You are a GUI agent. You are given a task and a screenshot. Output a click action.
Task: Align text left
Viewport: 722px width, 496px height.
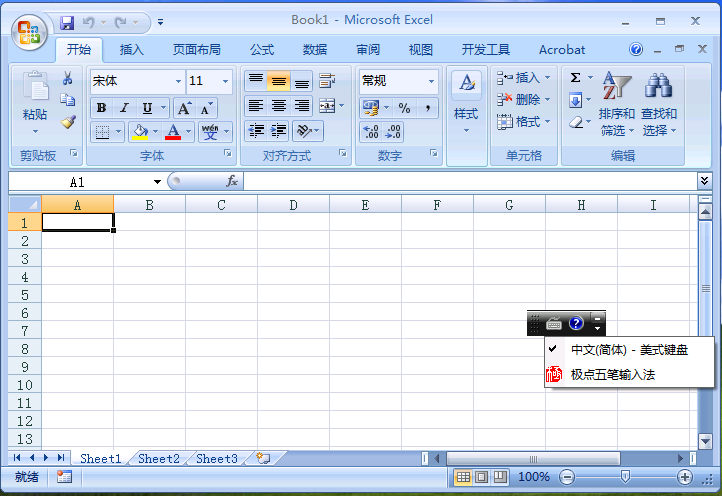point(256,106)
